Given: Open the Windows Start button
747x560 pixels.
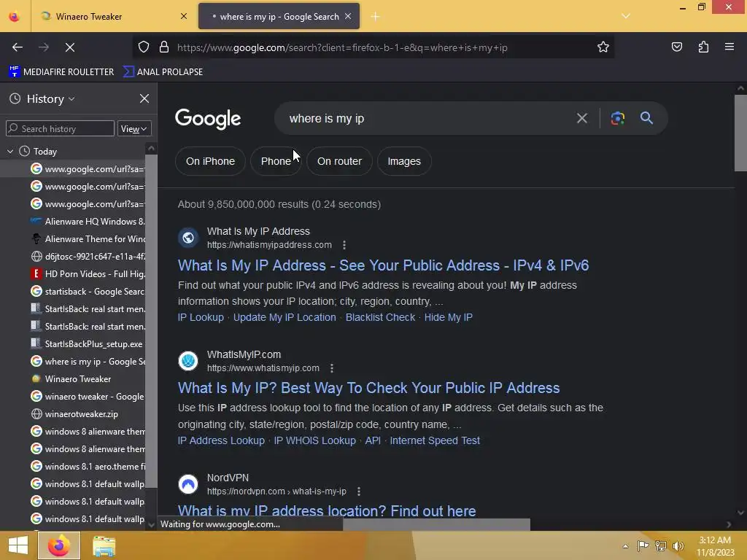Looking at the screenshot, I should tap(18, 545).
